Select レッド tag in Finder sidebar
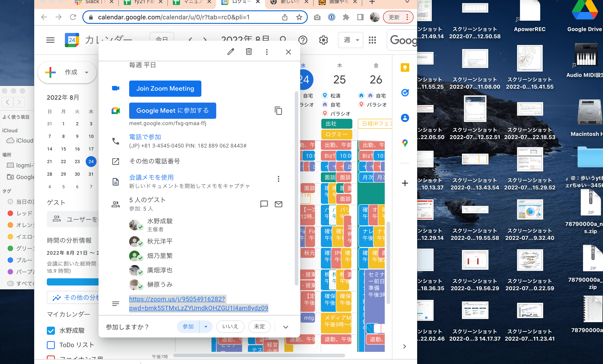 pos(20,213)
